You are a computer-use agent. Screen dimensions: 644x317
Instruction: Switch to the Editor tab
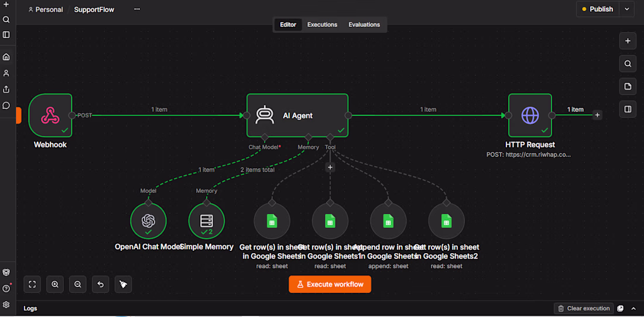tap(288, 25)
